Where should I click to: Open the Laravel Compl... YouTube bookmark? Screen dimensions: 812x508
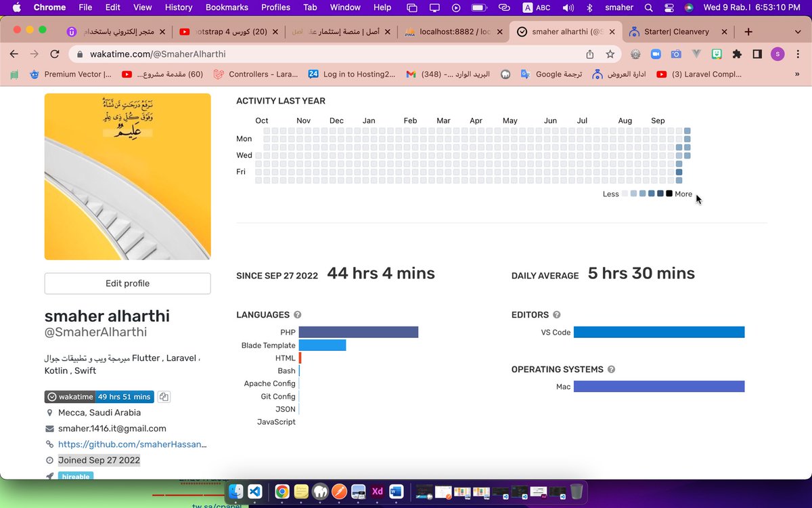[x=698, y=75]
